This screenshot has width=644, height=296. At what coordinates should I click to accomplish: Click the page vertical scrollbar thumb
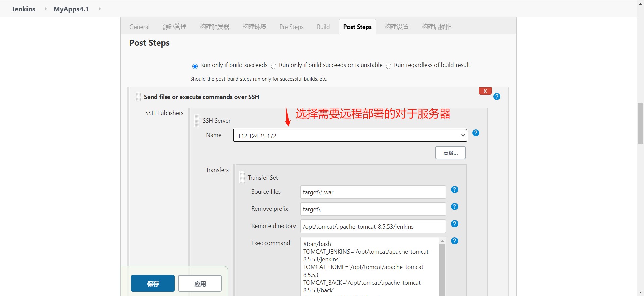(640, 124)
